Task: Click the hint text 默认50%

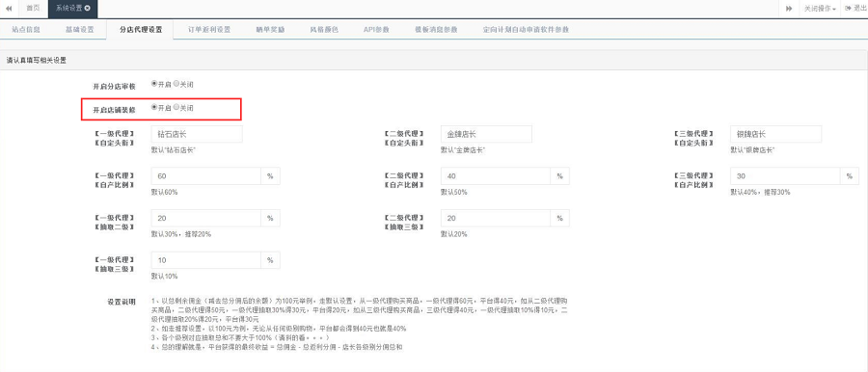Action: point(454,192)
